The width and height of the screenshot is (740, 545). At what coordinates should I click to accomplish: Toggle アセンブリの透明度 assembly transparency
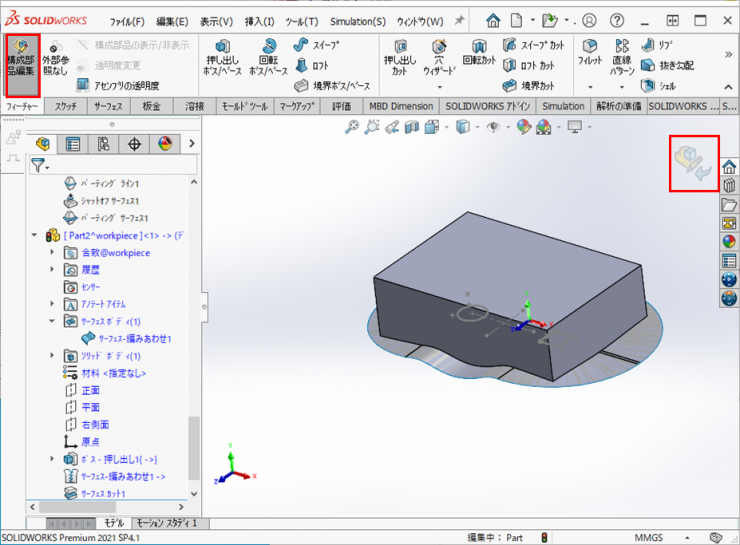[x=117, y=86]
